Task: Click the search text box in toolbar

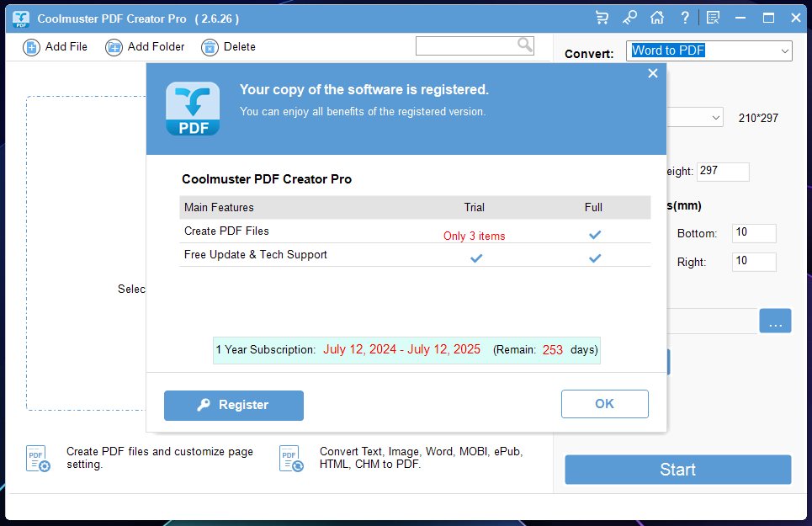Action: point(467,45)
